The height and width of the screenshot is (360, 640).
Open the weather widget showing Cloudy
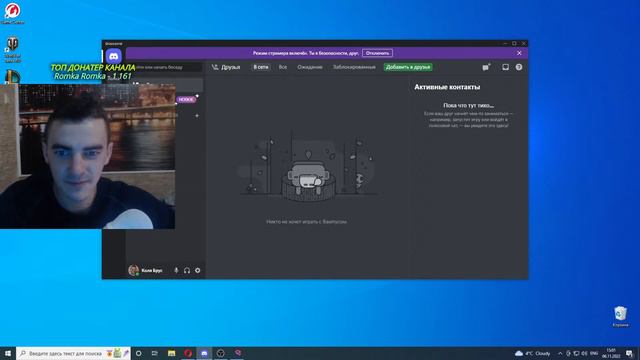(x=533, y=353)
